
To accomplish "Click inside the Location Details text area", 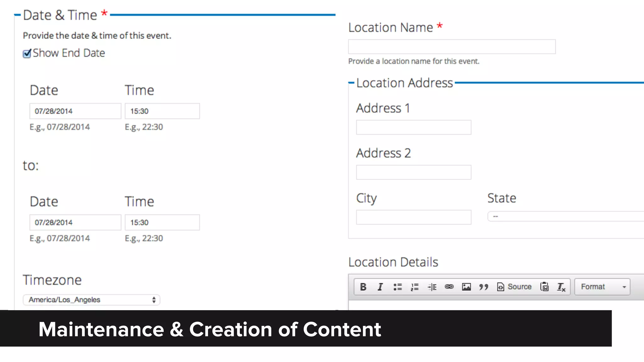I will (496, 305).
